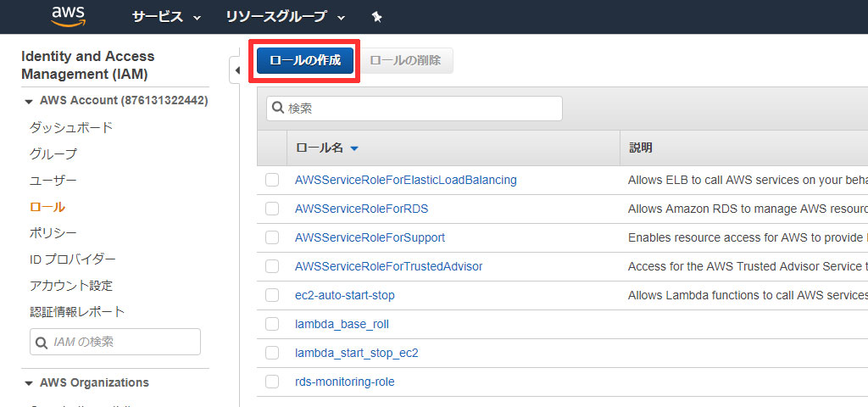
Task: Click the 'Allows ELB to call AWS services' description
Action: pyautogui.click(x=748, y=180)
